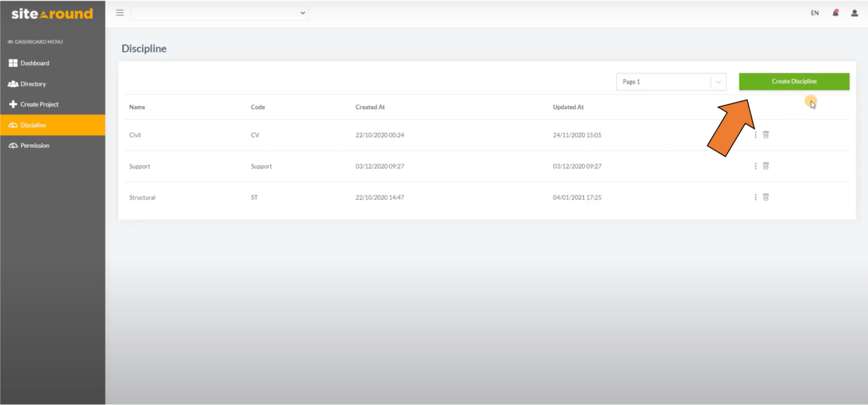
Task: Switch language by clicking EN
Action: tap(814, 12)
